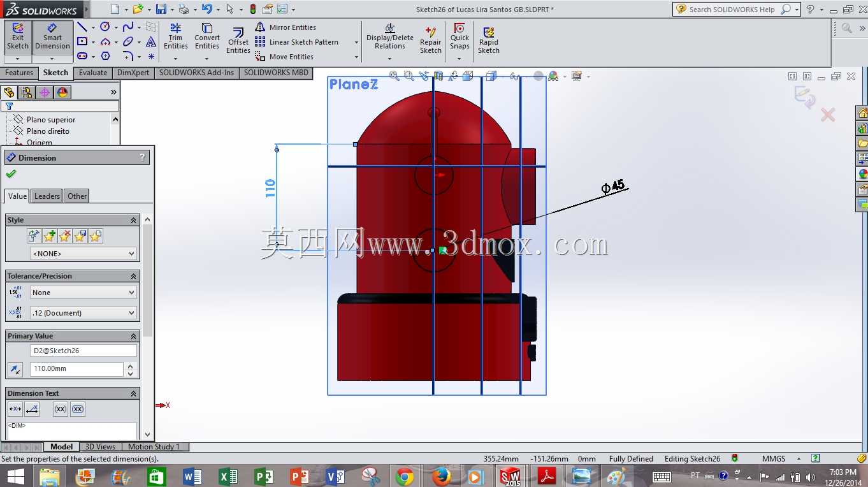Open the SOLIDWORKS MBD tab
Screen dimensions: 868x487
point(276,73)
